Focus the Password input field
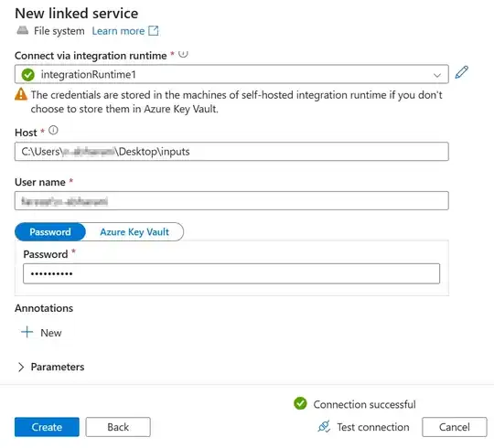The width and height of the screenshot is (494, 448). [231, 273]
